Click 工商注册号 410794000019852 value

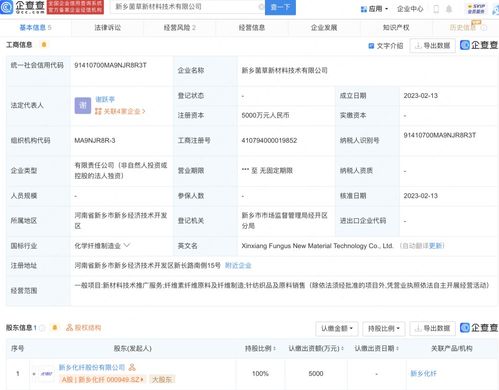click(x=269, y=140)
